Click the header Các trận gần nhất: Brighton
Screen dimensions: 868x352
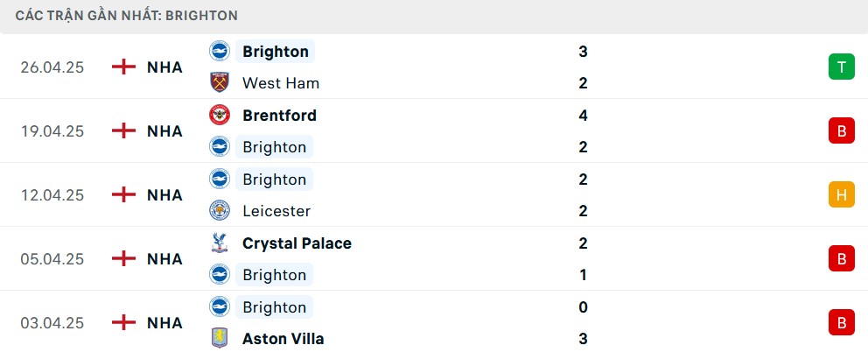pyautogui.click(x=127, y=16)
